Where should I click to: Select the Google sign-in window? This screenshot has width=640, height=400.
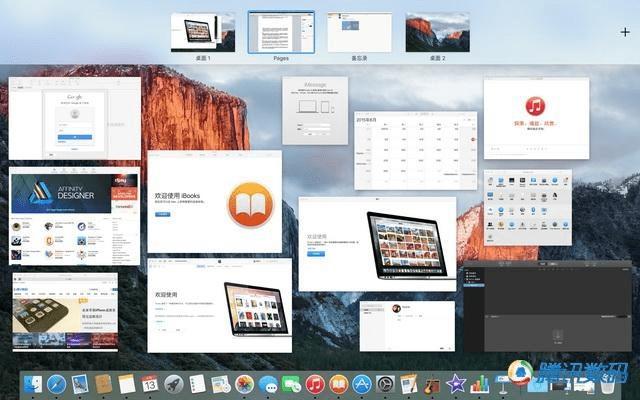75,118
